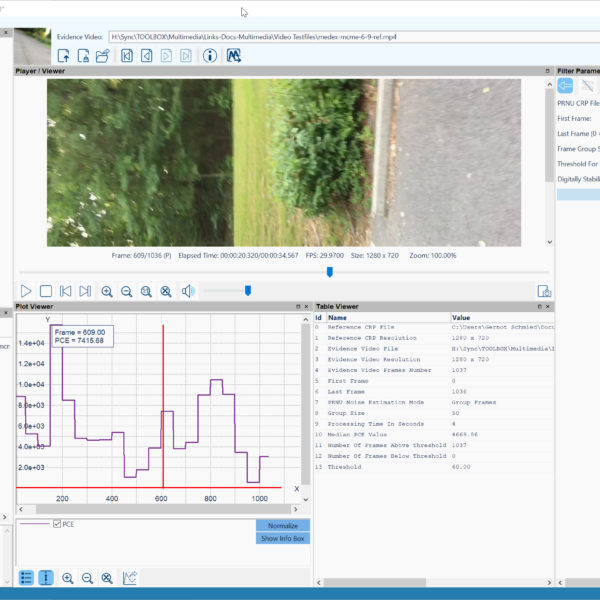Click the Frame/PCE info tooltip in plot

[x=82, y=337]
